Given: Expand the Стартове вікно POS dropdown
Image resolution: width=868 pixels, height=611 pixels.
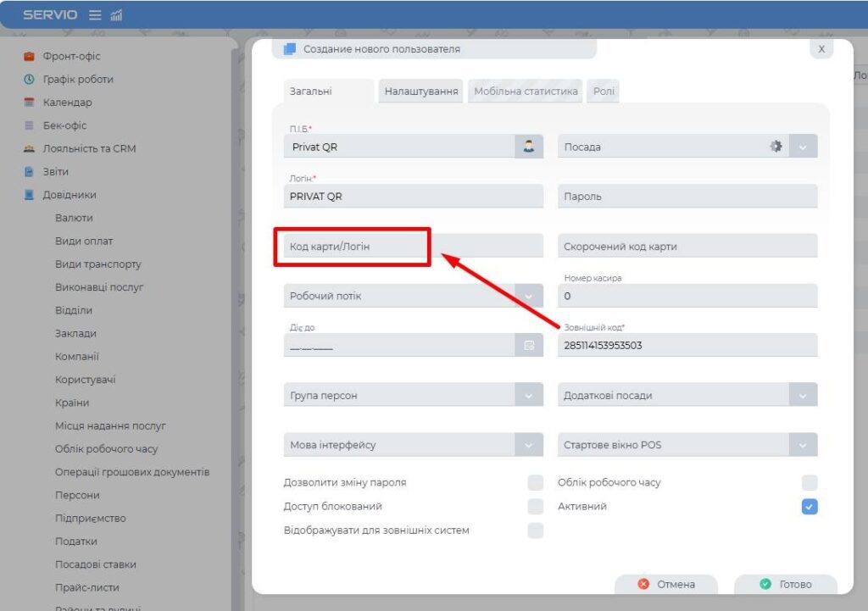Looking at the screenshot, I should [x=804, y=445].
